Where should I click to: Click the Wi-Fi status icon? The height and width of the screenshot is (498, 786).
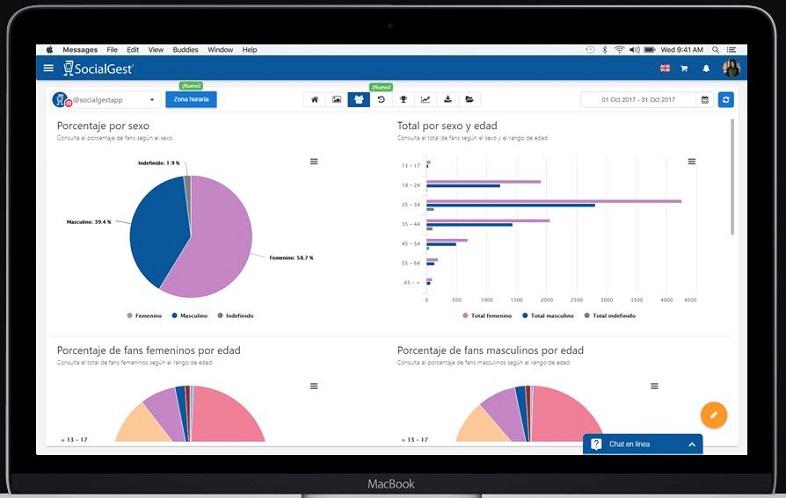pos(620,50)
